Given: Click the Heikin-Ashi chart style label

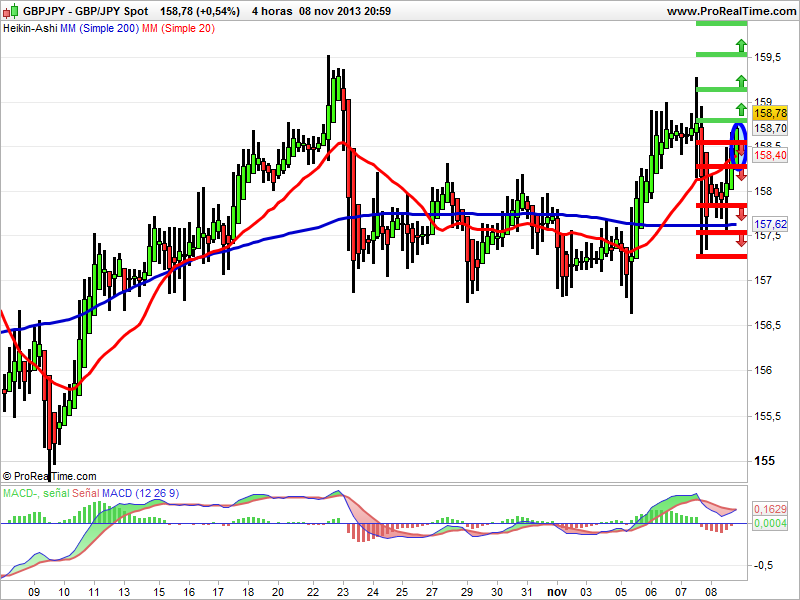Looking at the screenshot, I should (x=30, y=28).
